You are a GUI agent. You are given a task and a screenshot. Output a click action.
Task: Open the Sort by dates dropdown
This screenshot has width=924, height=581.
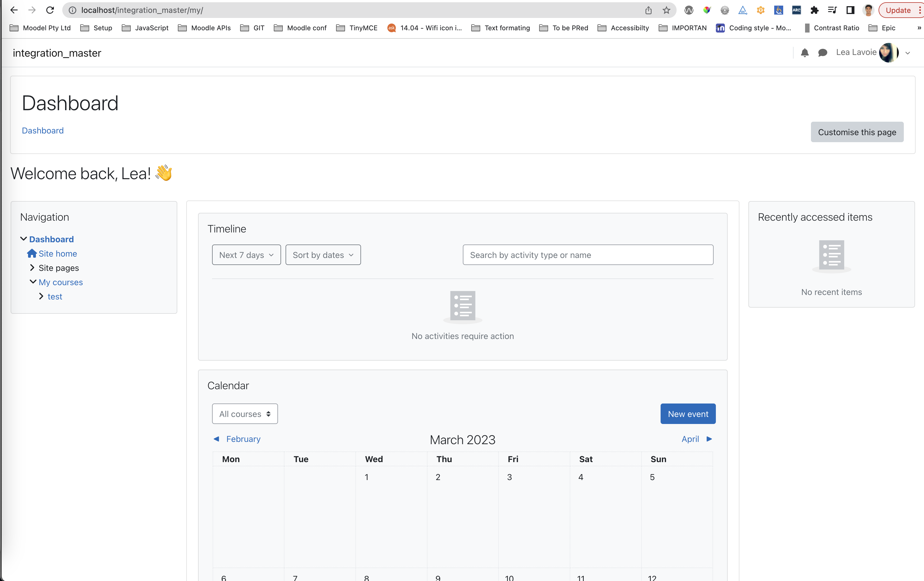point(323,255)
